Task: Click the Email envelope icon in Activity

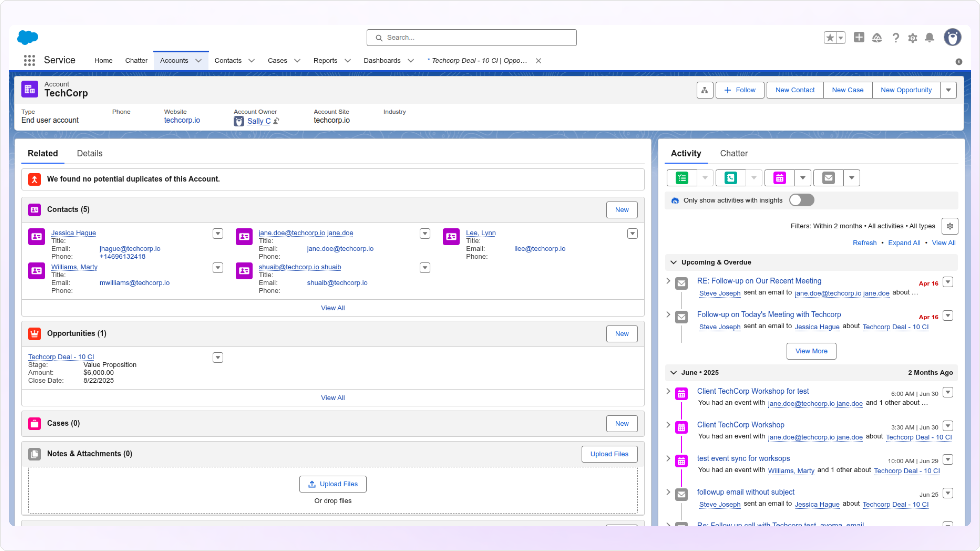Action: (x=828, y=178)
